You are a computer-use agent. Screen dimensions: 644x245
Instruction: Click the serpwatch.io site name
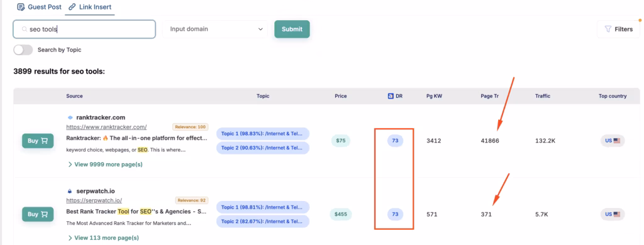coord(96,191)
